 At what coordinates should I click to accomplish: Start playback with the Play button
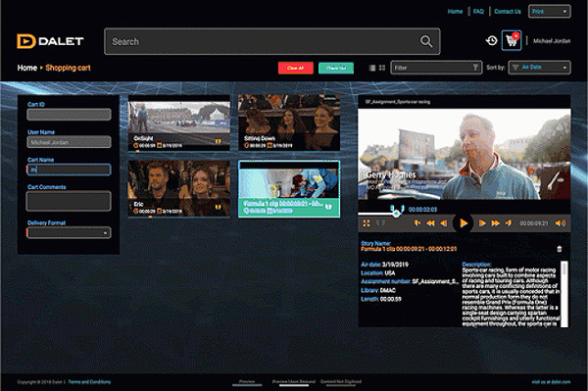click(464, 223)
